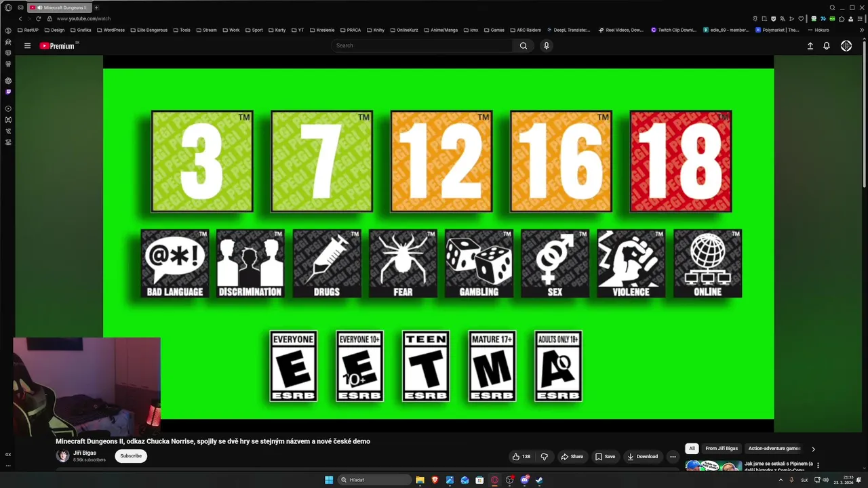
Task: Open the YouTube account avatar menu
Action: 846,46
